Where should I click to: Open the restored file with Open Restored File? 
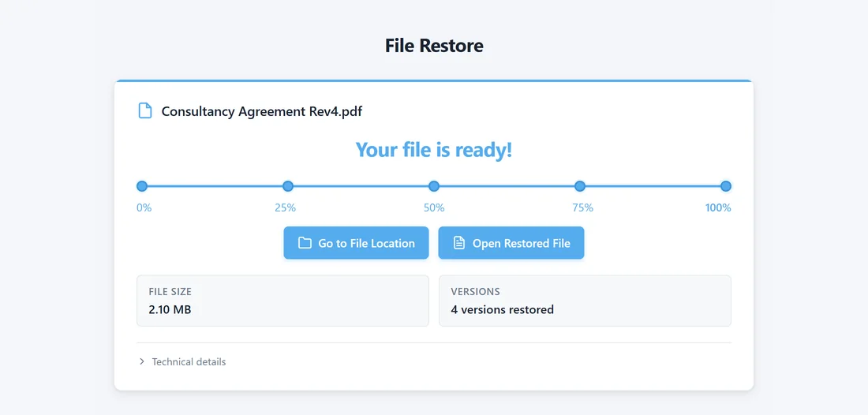point(511,243)
